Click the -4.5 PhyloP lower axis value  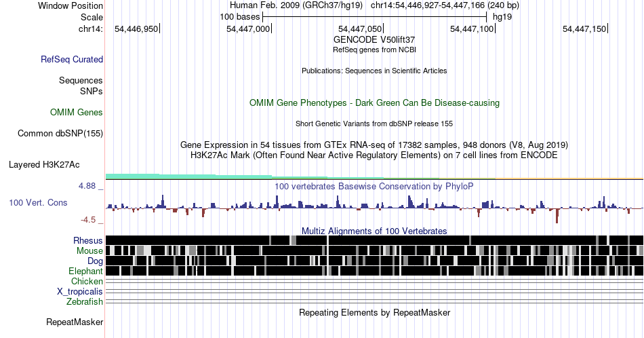[x=88, y=220]
